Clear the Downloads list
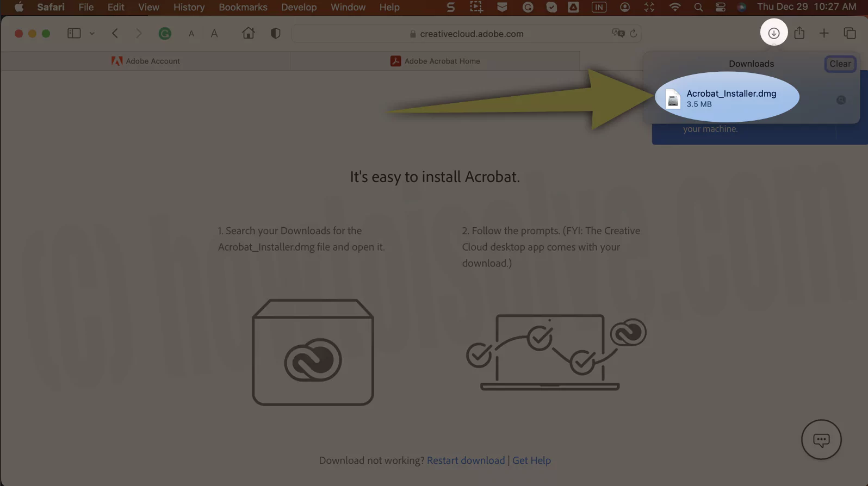This screenshot has width=868, height=486. pyautogui.click(x=840, y=64)
